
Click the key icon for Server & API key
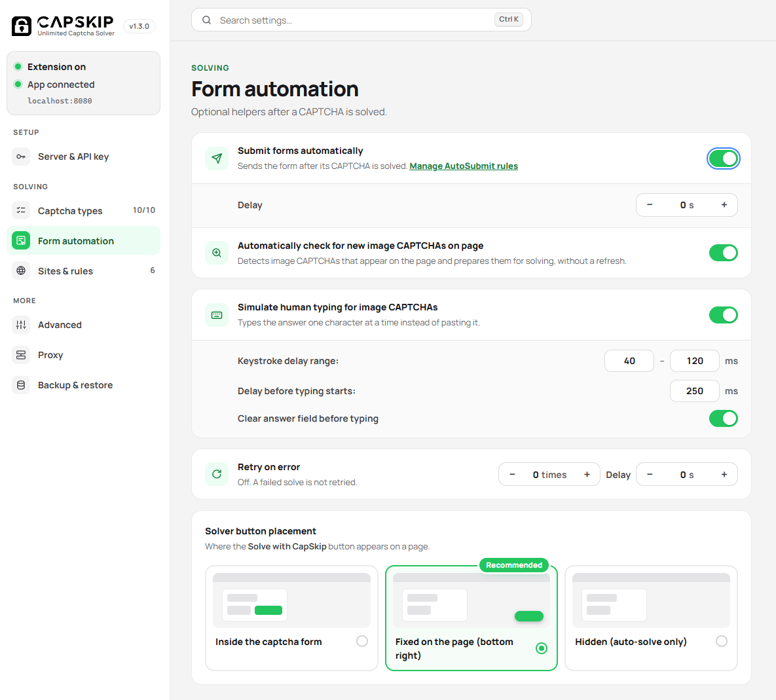point(21,157)
